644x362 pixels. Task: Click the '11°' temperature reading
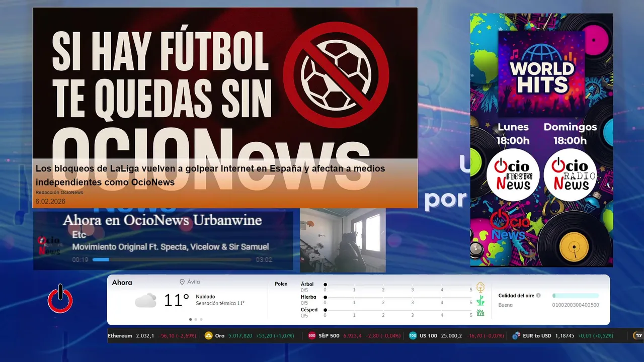[x=177, y=301]
